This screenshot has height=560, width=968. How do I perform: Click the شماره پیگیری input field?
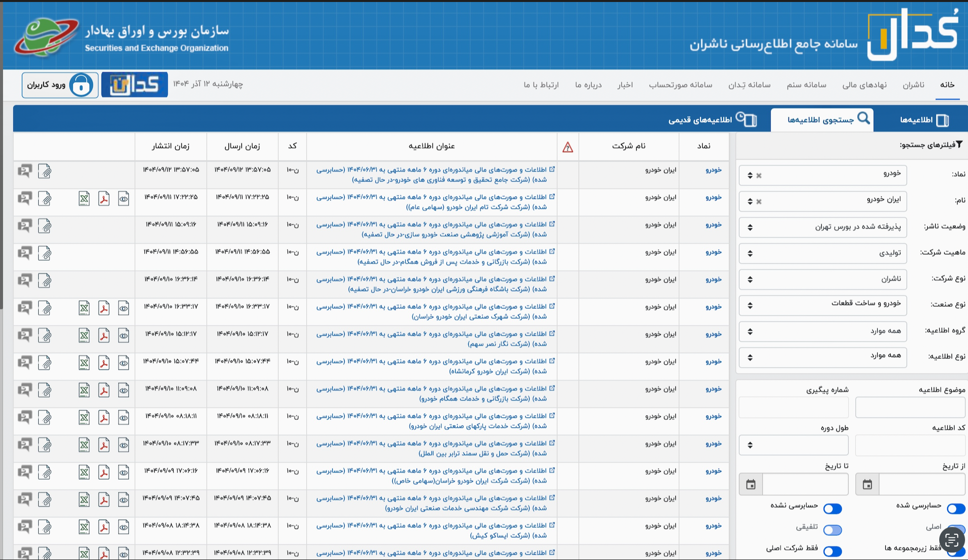click(x=793, y=408)
